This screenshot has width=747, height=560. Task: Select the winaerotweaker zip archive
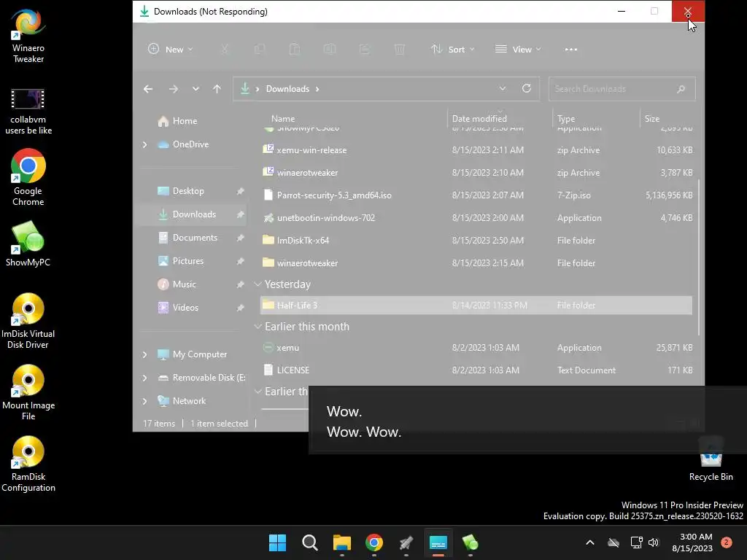(x=476, y=172)
